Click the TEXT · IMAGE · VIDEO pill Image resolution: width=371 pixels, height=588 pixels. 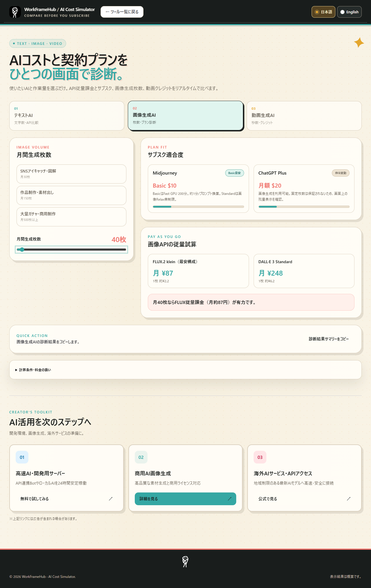(38, 43)
